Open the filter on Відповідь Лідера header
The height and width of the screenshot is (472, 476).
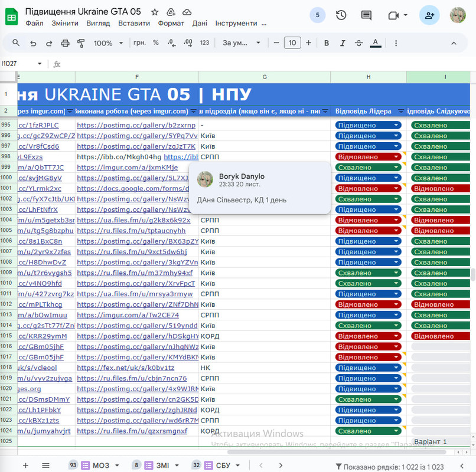(x=401, y=112)
